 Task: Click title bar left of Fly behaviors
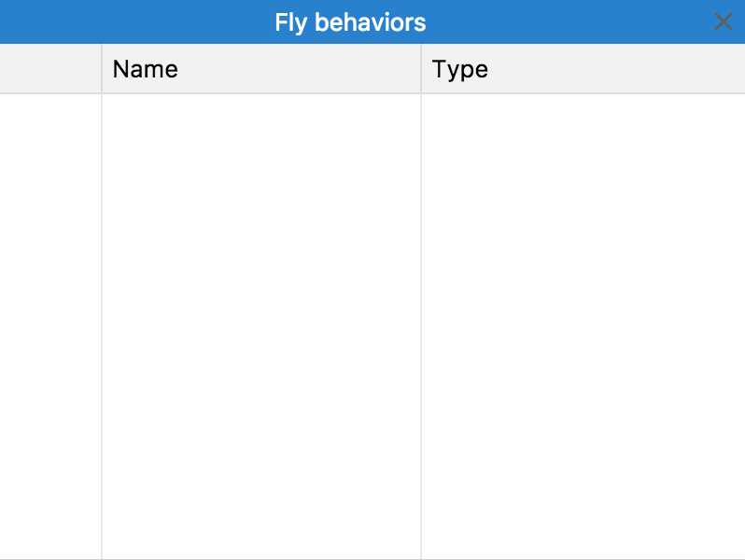coord(131,22)
